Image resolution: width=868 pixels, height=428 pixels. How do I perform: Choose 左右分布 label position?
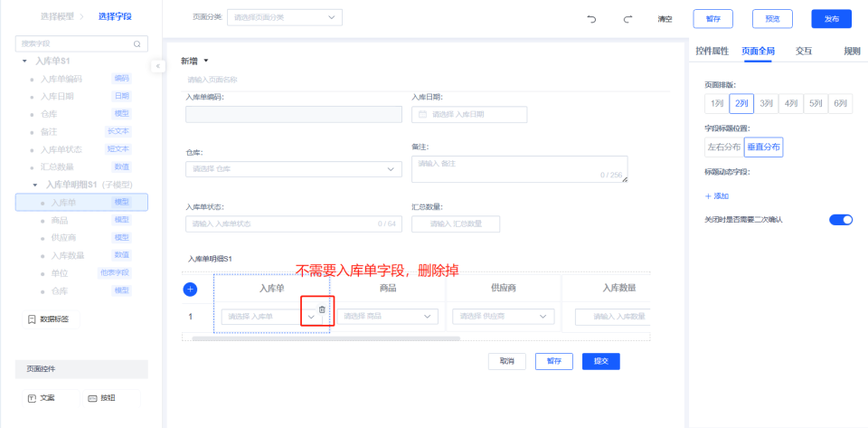(724, 147)
